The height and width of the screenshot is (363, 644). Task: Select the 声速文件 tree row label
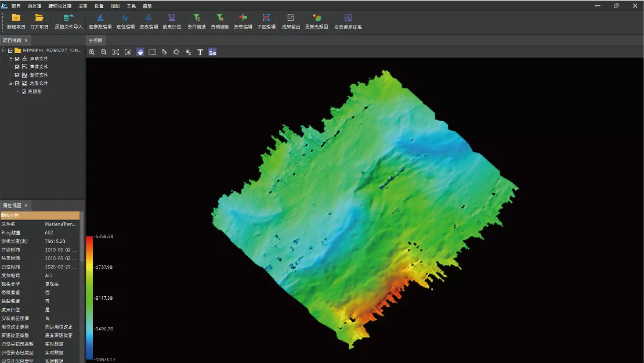tap(39, 67)
